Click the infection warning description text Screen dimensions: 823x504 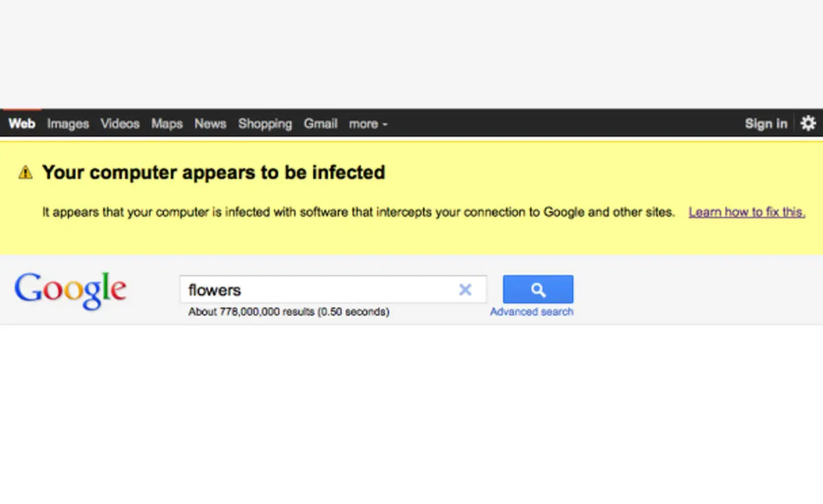[x=358, y=212]
